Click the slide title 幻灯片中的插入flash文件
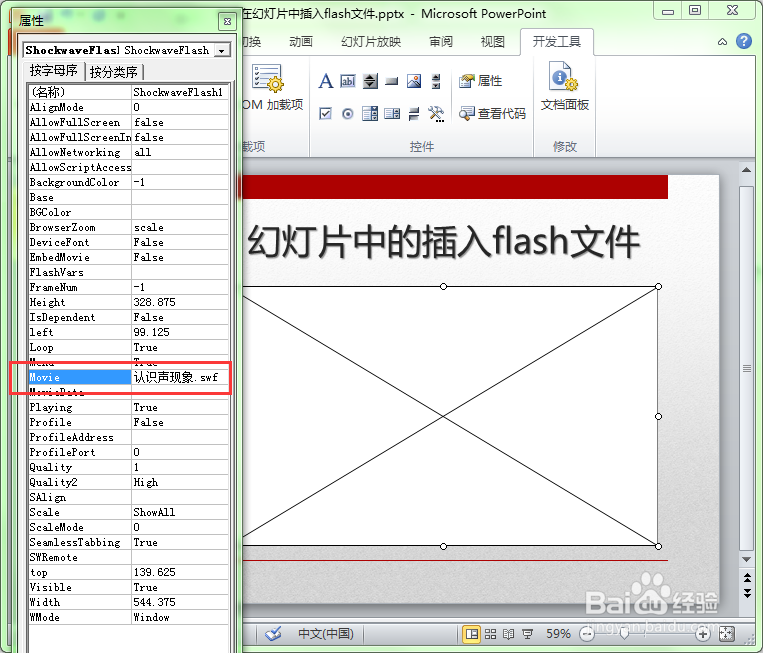This screenshot has width=763, height=653. 443,241
